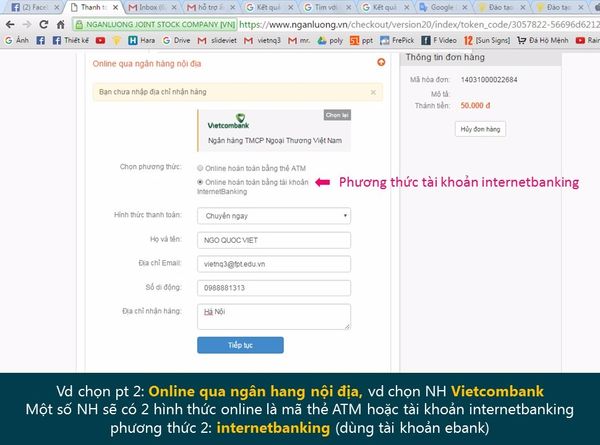Click the Vietcombank logo
Screen dimensions: 600x445
tap(228, 121)
